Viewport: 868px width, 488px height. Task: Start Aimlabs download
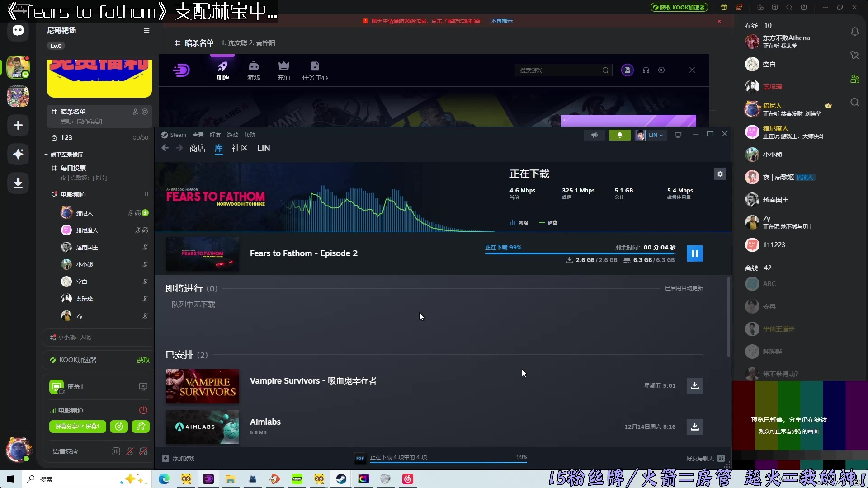(694, 427)
